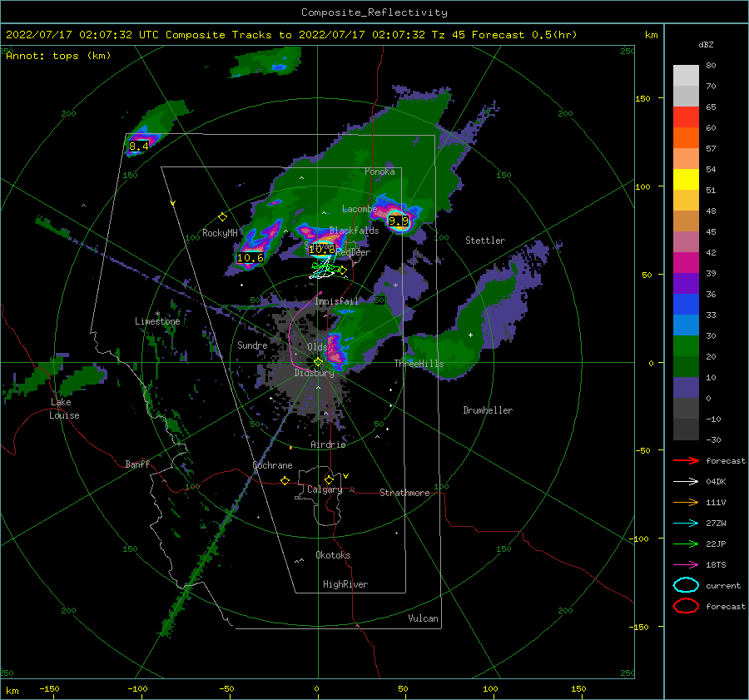Click the 'current' legend label
Screen dimensions: 749x700
pos(723,586)
